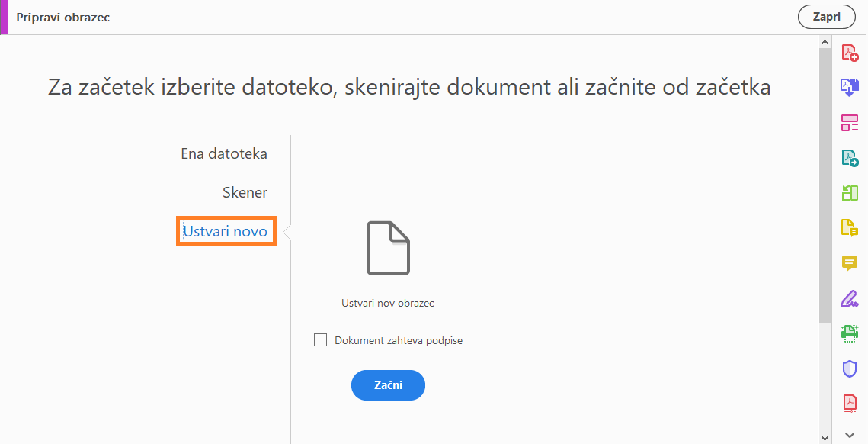The image size is (868, 444).
Task: Open the Fill & Sign tool
Action: [x=850, y=298]
